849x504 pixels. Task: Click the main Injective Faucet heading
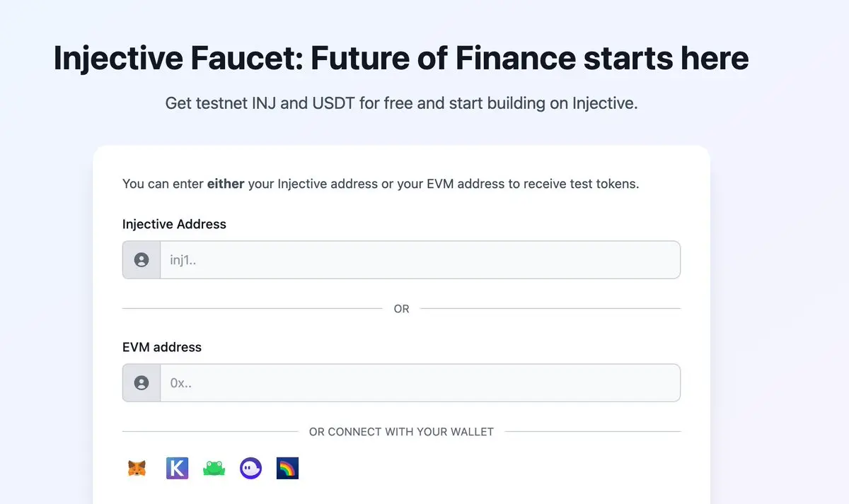click(x=401, y=58)
